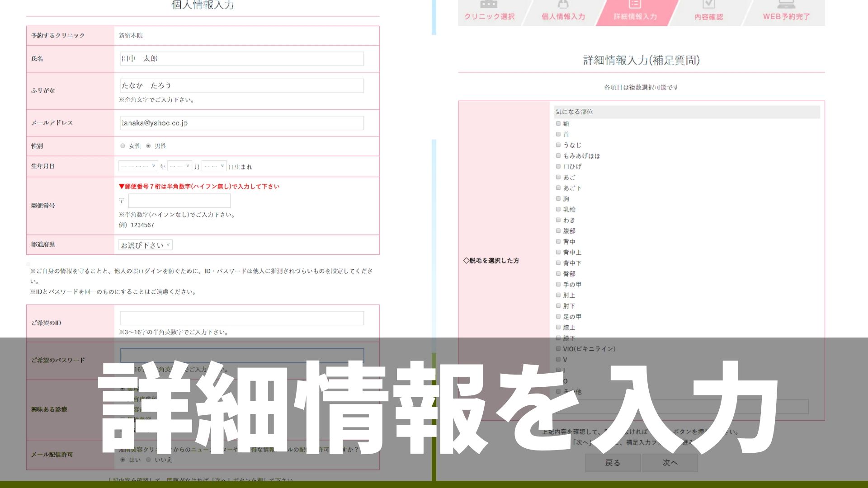
Task: Select はい for メール配信許可
Action: pyautogui.click(x=123, y=460)
